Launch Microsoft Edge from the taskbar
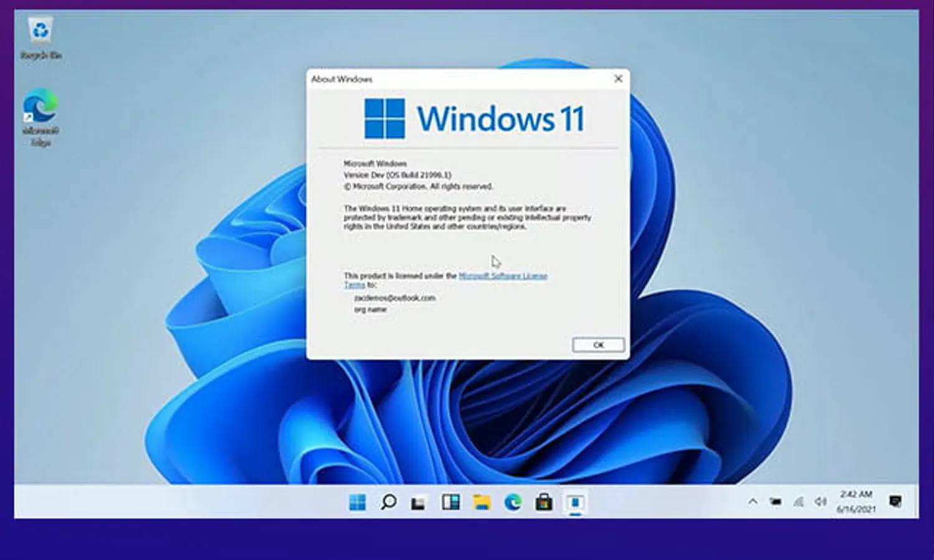Image resolution: width=934 pixels, height=560 pixels. [x=513, y=502]
